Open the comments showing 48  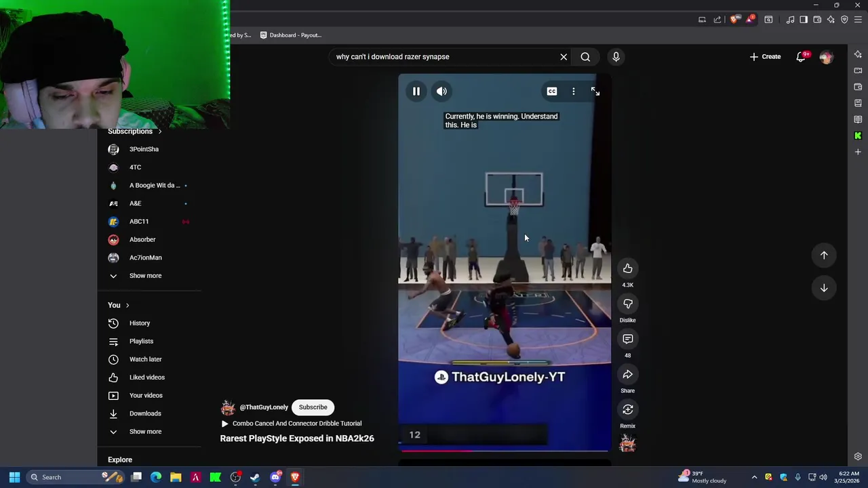(628, 339)
